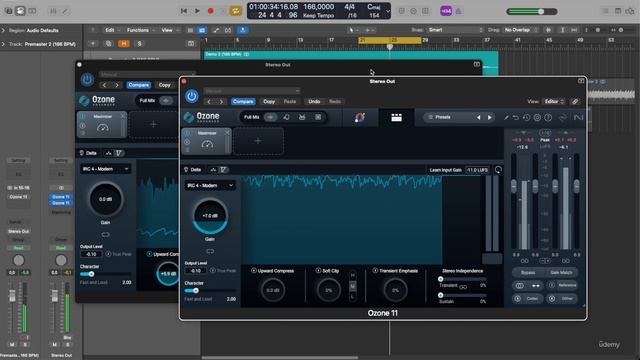640x360 pixels.
Task: Open the Ozone settings gear icon
Action: [537, 118]
